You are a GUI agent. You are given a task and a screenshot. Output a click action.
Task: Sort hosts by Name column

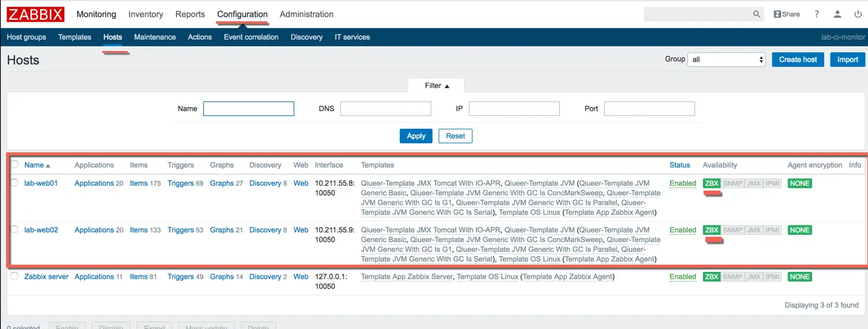(x=37, y=165)
